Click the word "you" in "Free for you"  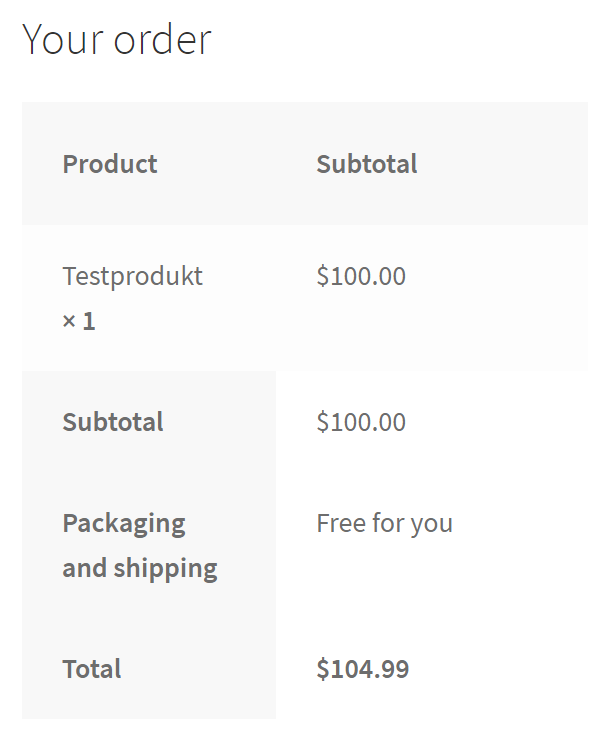[431, 523]
